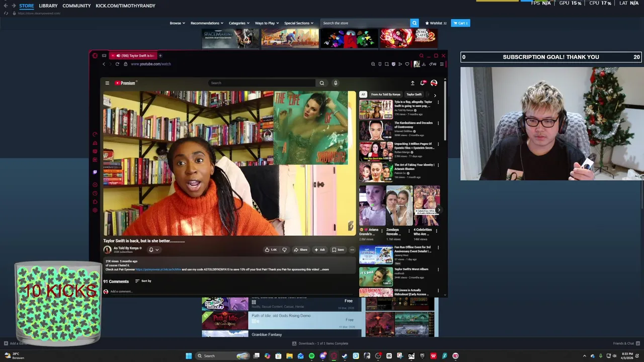Open Steam LIBRARY tab
The image size is (644, 362).
48,6
